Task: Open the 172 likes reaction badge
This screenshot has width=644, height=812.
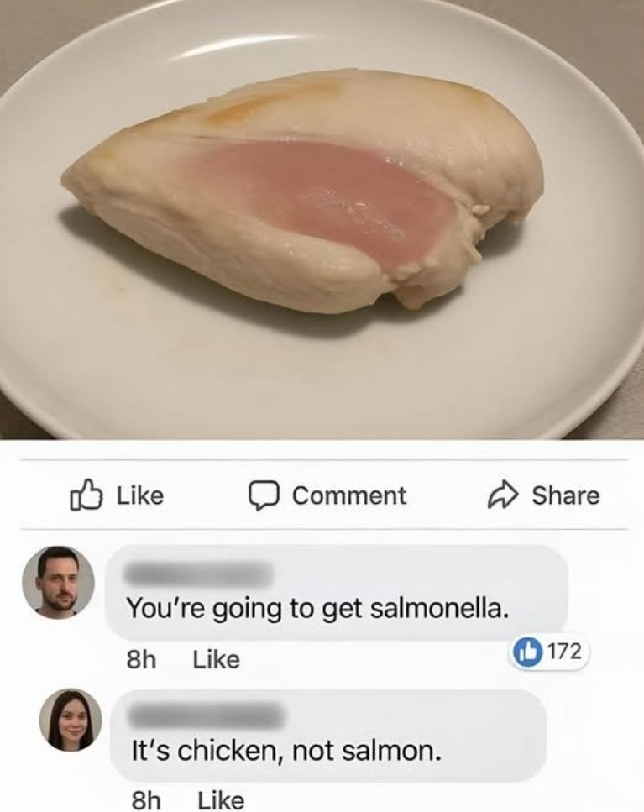Action: pos(551,652)
